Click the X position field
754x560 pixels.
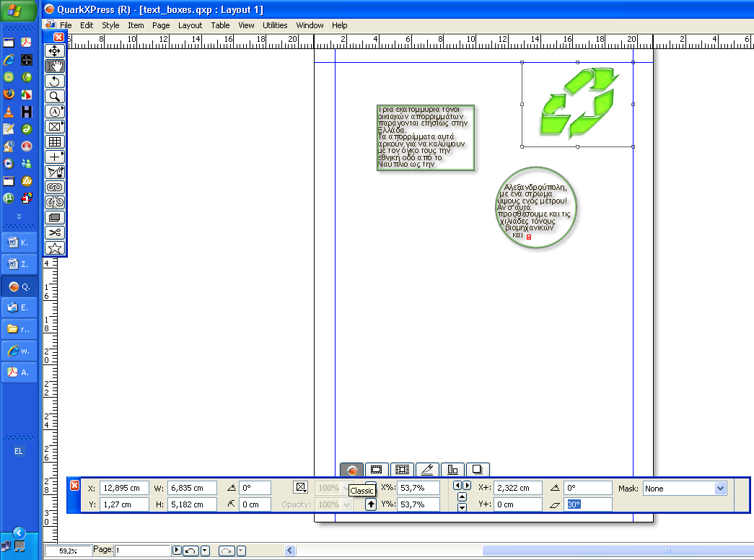pyautogui.click(x=124, y=488)
